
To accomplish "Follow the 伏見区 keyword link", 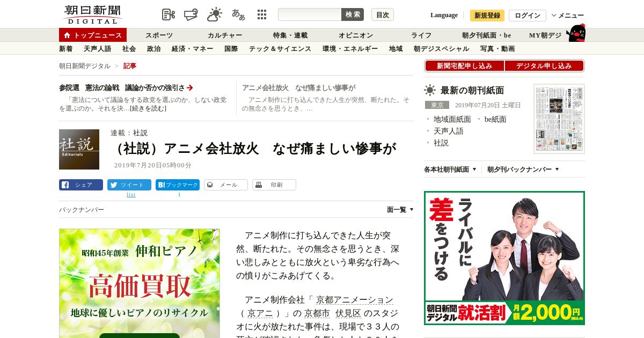I will 348,313.
